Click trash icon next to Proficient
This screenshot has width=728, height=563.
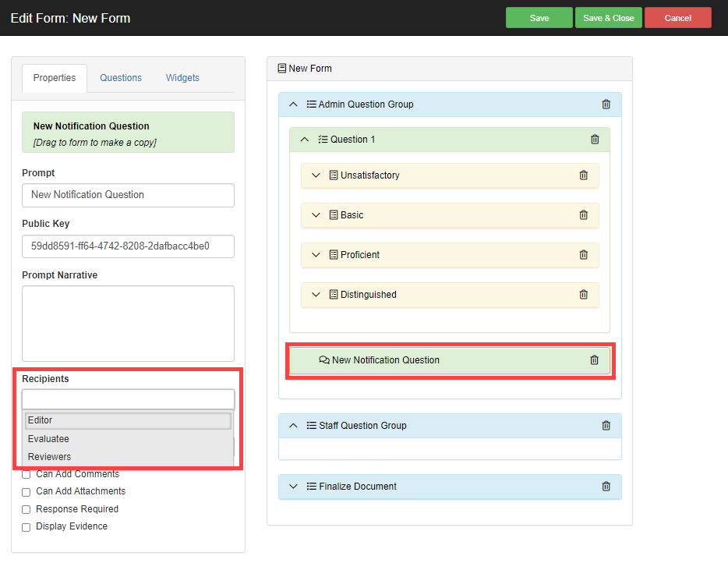pos(584,254)
